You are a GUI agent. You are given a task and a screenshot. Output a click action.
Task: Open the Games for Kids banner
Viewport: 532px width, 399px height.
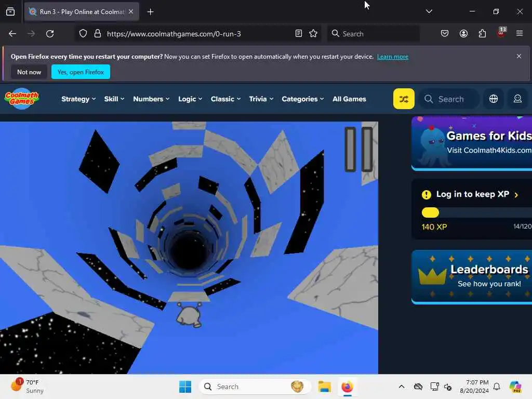(x=472, y=143)
